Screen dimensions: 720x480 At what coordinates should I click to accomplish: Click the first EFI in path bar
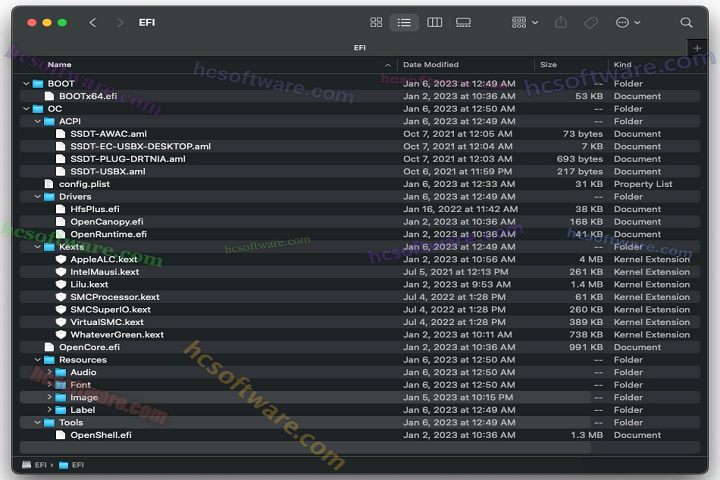point(41,465)
